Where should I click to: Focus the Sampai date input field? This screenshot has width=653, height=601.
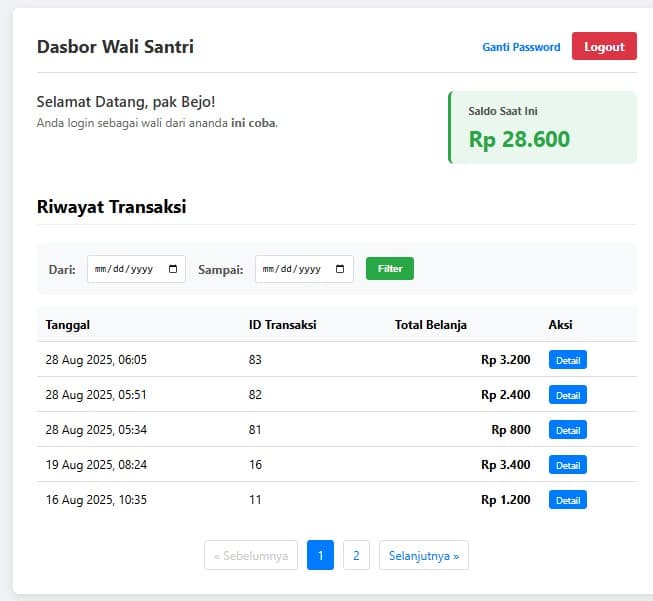click(x=304, y=269)
